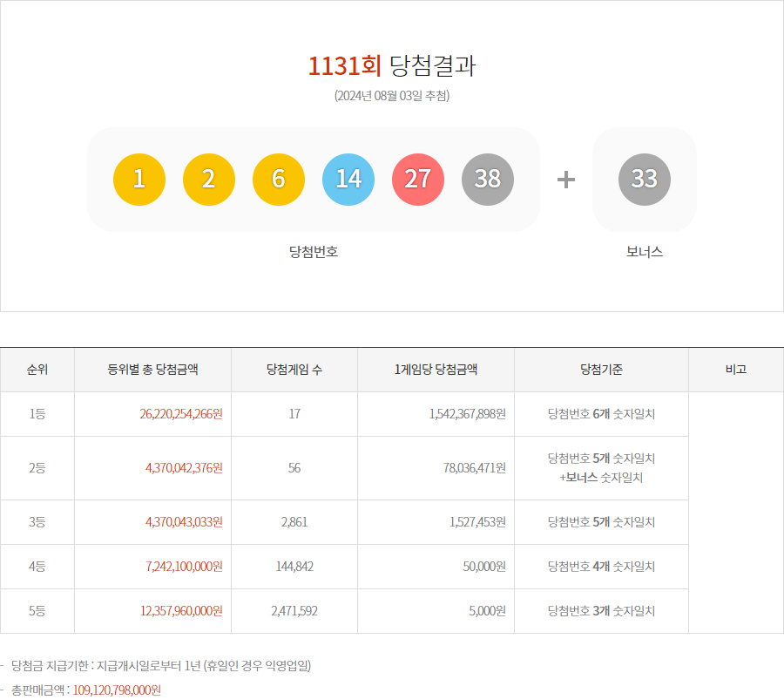This screenshot has width=784, height=700.
Task: Click the yellow lottery ball number 1
Action: click(x=139, y=179)
